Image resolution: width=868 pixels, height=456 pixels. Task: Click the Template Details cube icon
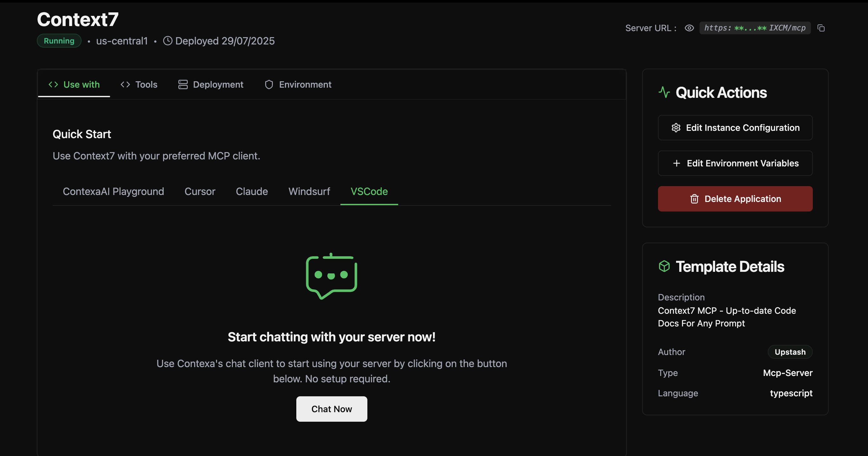click(664, 266)
